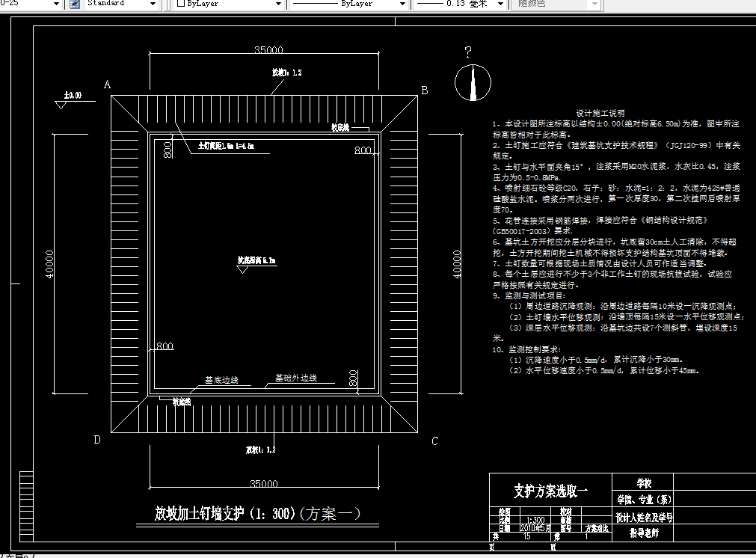The image size is (756, 558).
Task: Click the table style icon beside Standard
Action: (75, 4)
